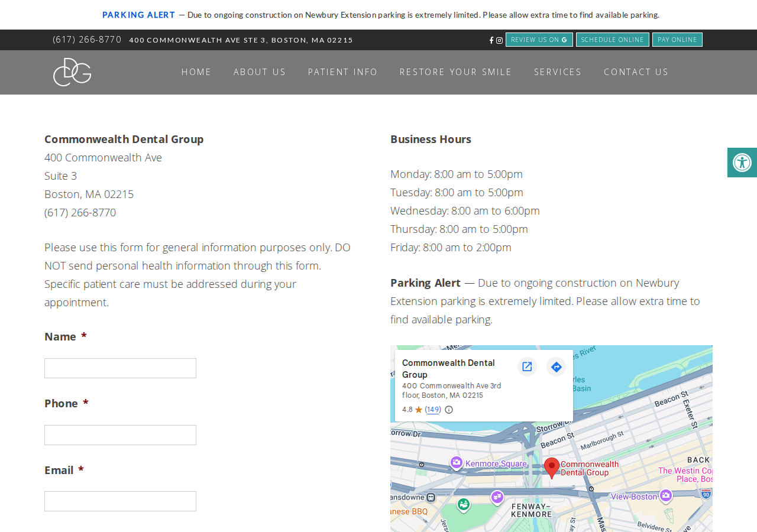Click the Friday: 8:00 am to 2:00pm line
This screenshot has width=757, height=532.
[451, 248]
